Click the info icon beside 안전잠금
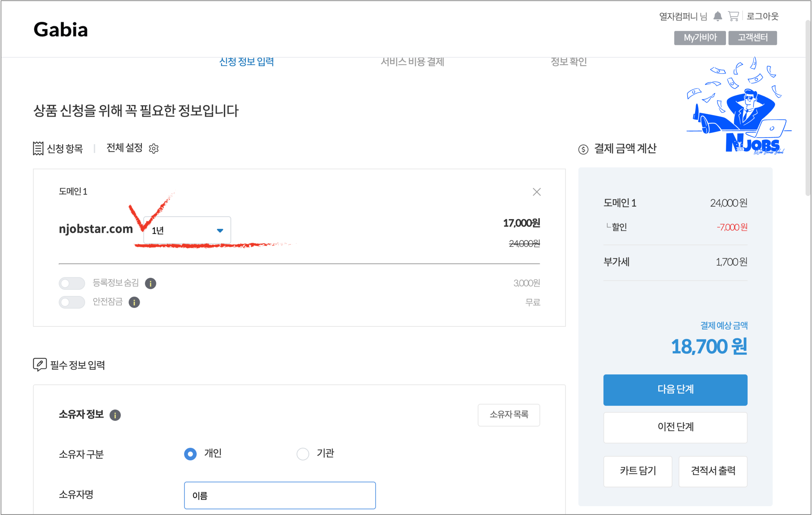Viewport: 812px width, 515px height. click(x=134, y=302)
